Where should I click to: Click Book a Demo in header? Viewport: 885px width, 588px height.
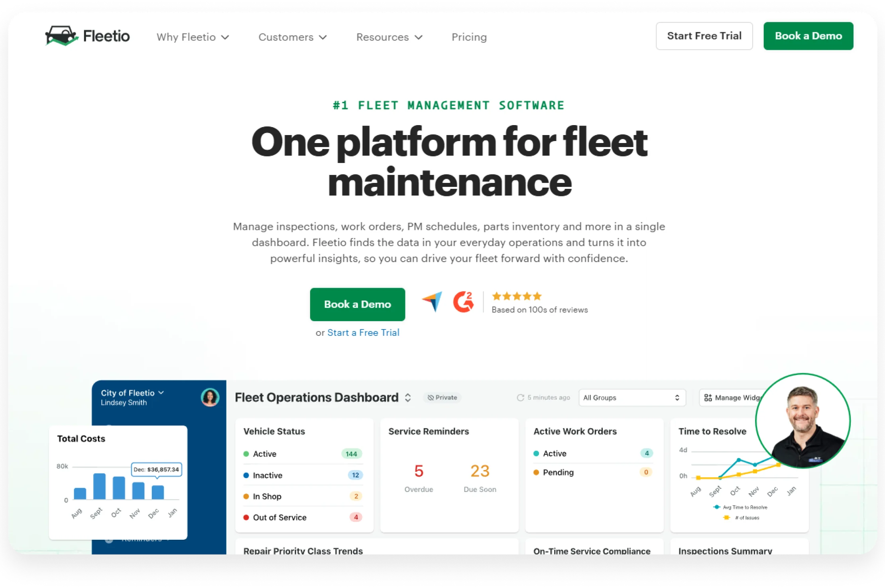click(x=808, y=36)
